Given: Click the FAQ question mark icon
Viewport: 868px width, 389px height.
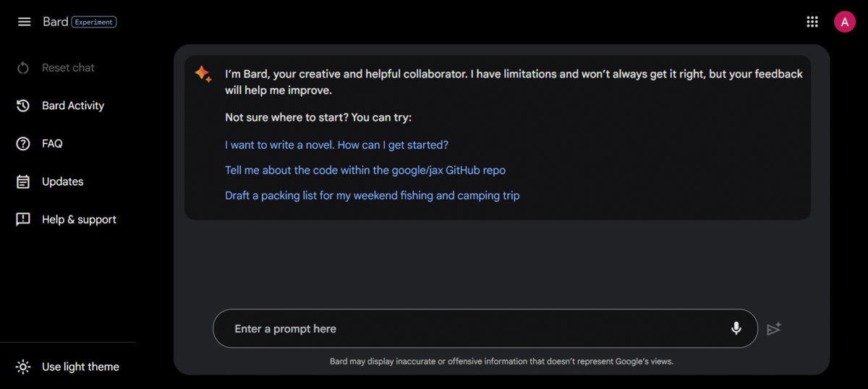Looking at the screenshot, I should coord(23,144).
